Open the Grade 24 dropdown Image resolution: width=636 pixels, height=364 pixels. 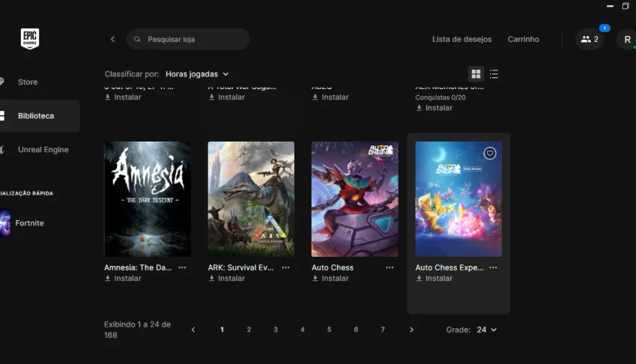pyautogui.click(x=487, y=330)
